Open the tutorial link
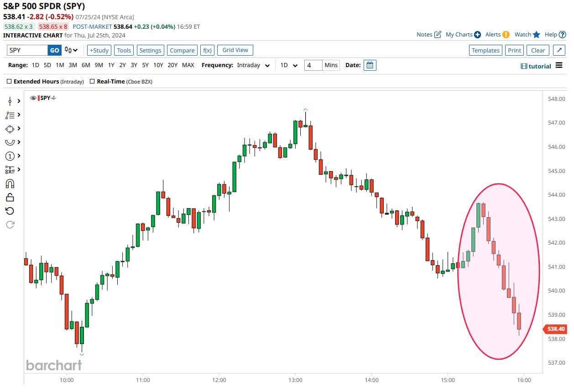Viewport: 574px width, 392px height. pyautogui.click(x=540, y=66)
